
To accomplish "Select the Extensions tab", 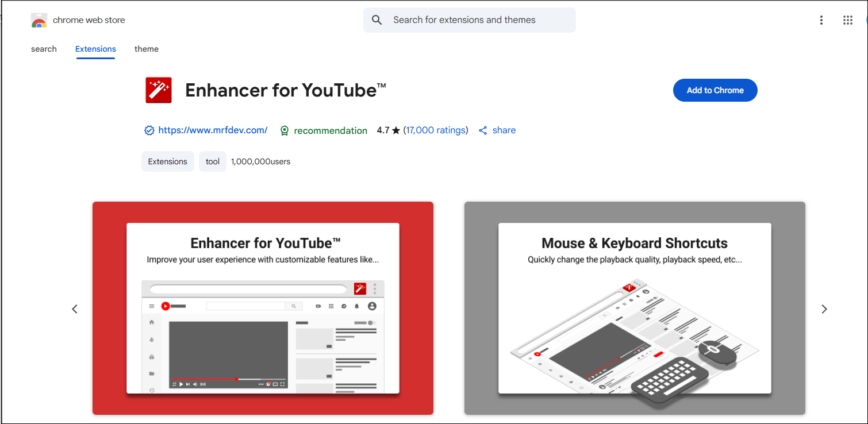I will pos(95,49).
